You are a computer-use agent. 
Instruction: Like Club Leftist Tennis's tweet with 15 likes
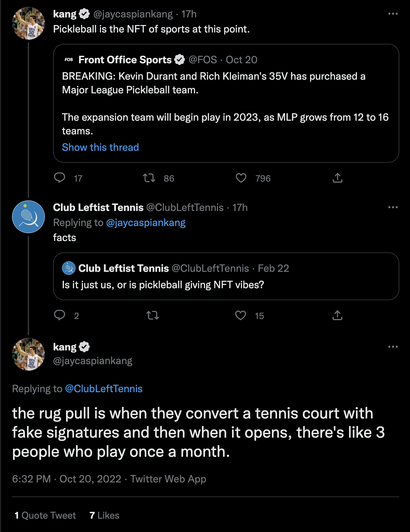(241, 315)
